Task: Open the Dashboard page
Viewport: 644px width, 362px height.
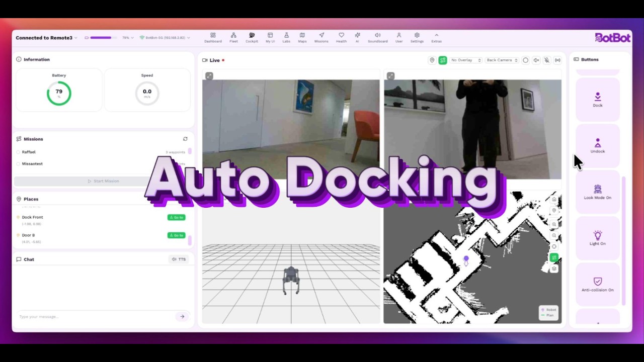Action: (x=213, y=38)
